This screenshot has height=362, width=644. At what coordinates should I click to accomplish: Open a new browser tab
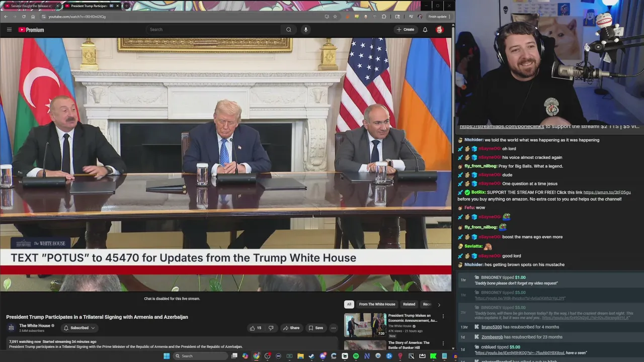(126, 6)
